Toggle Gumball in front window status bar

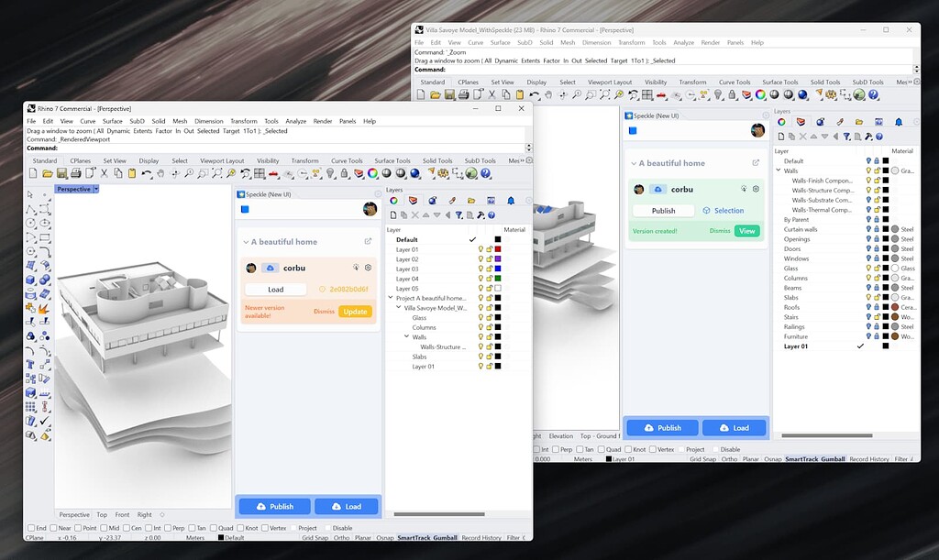tap(445, 537)
